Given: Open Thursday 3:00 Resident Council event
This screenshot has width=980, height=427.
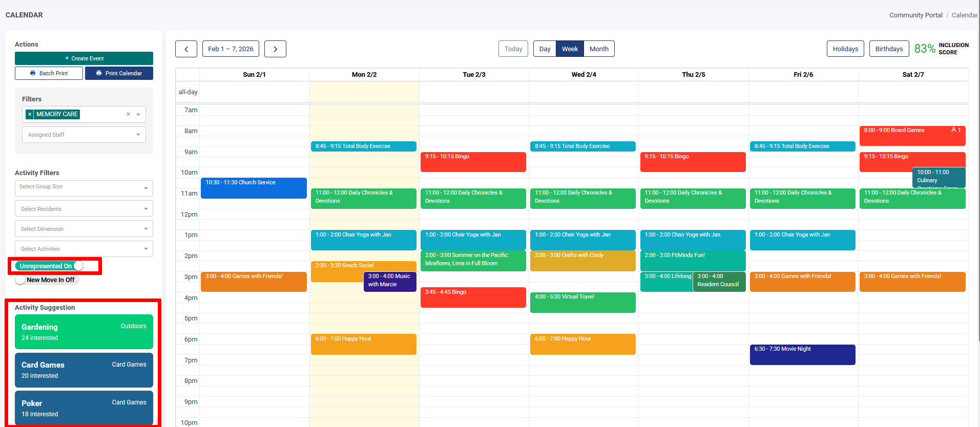Looking at the screenshot, I should pyautogui.click(x=719, y=282).
